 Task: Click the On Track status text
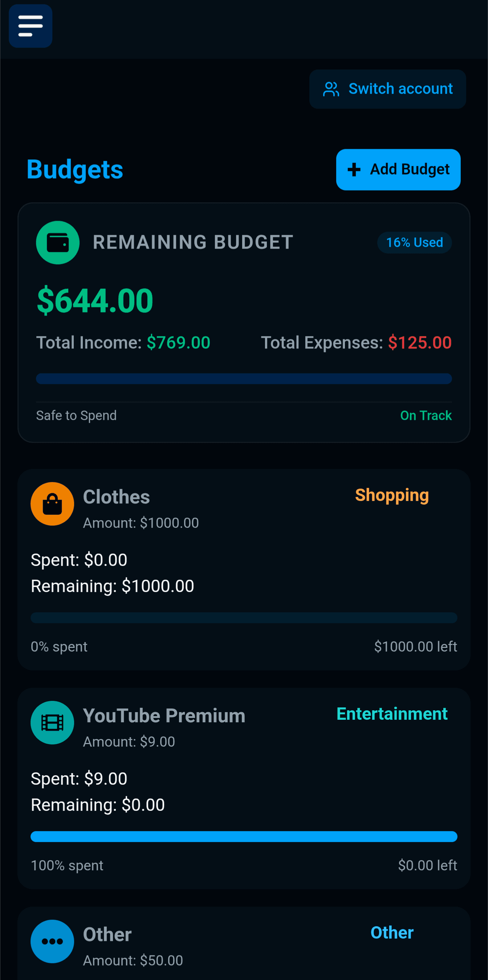pyautogui.click(x=426, y=416)
